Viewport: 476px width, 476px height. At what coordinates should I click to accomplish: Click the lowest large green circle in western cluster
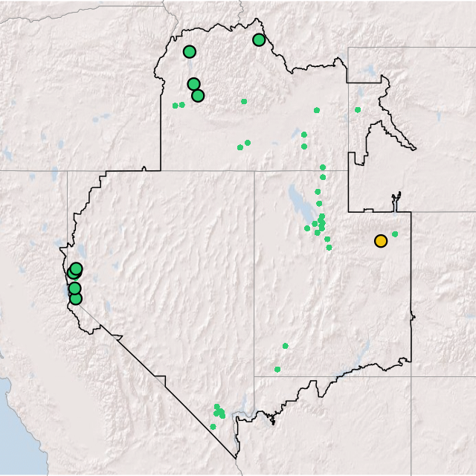[x=75, y=299]
